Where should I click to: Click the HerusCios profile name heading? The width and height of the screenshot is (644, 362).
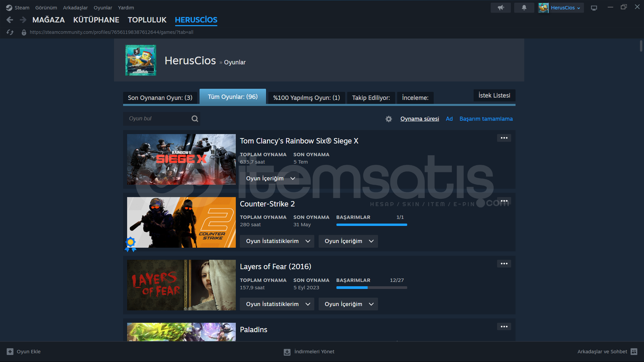coord(190,61)
